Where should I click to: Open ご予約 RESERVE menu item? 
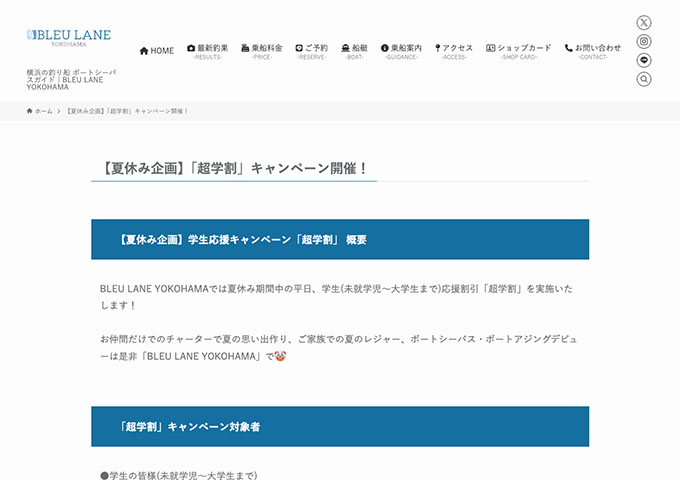[x=311, y=51]
